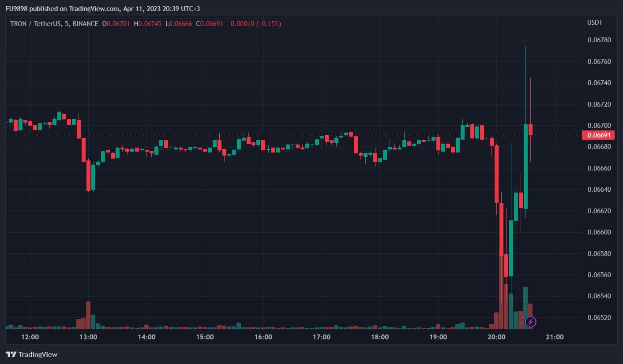This screenshot has height=364, width=623.
Task: Click the tall red volume bar near 13:00
Action: tap(88, 315)
